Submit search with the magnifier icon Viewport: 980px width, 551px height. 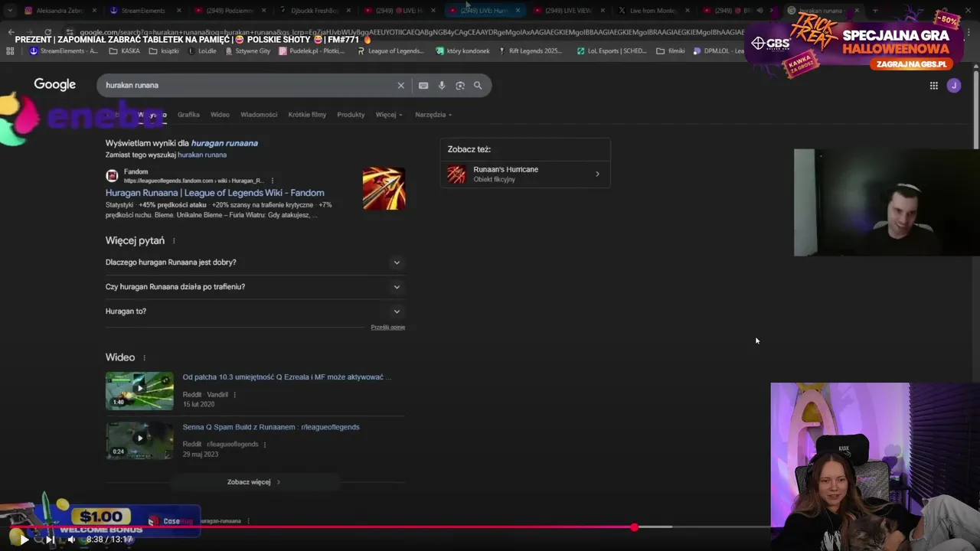tap(478, 86)
